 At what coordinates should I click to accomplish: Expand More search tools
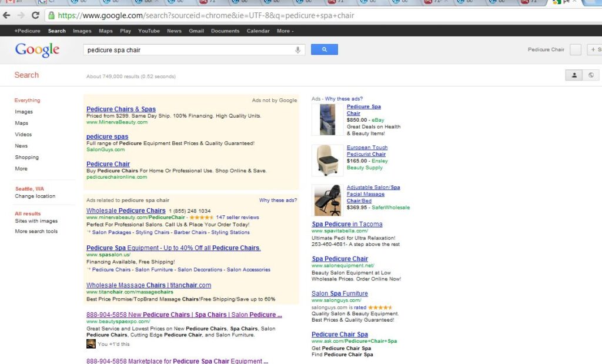36,232
